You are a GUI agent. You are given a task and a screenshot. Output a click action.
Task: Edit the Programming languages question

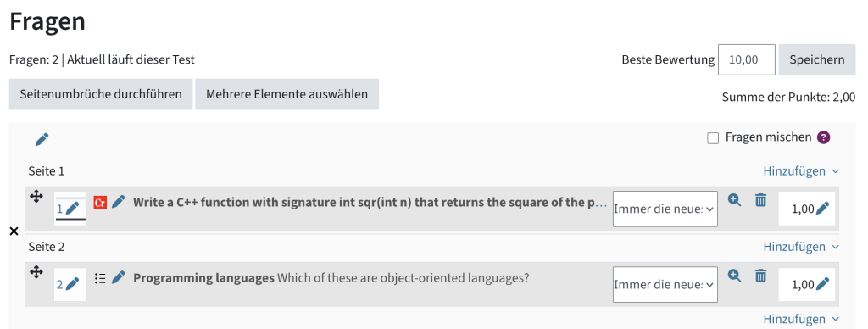[119, 277]
